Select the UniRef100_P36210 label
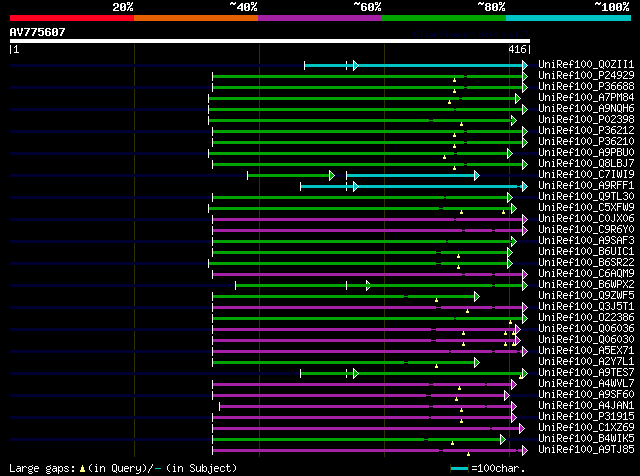 tap(586, 142)
